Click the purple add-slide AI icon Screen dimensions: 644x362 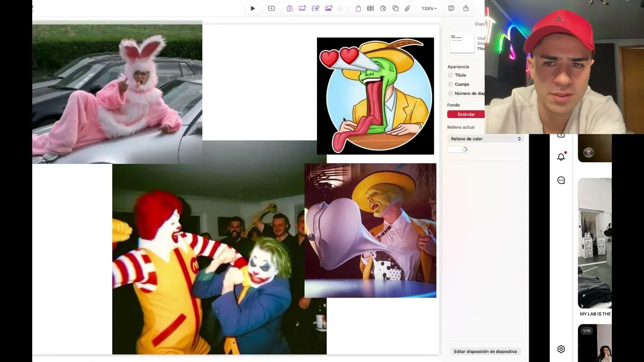coord(289,9)
